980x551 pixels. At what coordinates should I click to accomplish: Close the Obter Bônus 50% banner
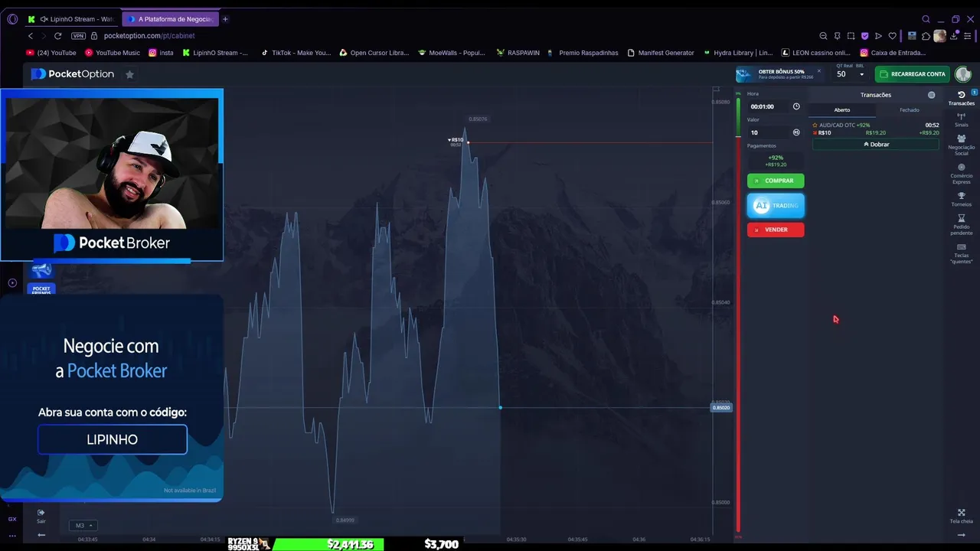(x=818, y=70)
